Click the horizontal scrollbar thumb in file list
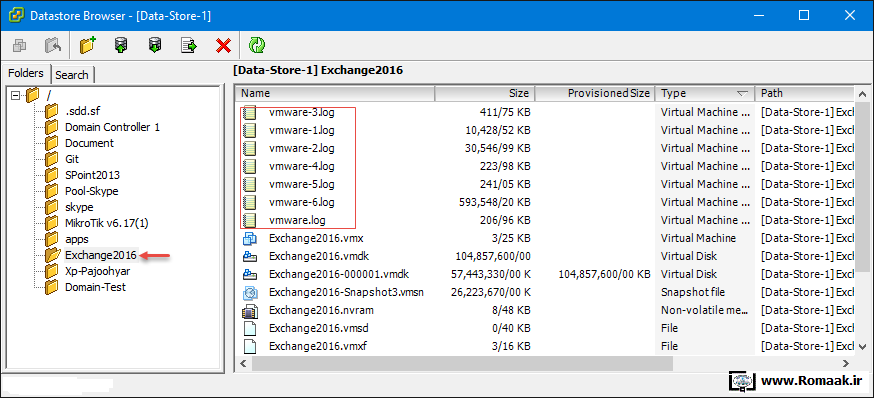 tap(462, 363)
